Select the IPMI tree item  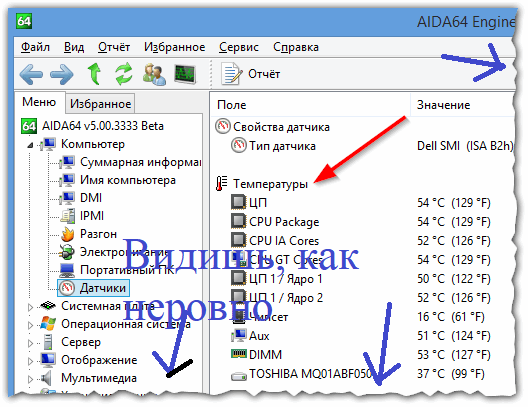pos(92,216)
